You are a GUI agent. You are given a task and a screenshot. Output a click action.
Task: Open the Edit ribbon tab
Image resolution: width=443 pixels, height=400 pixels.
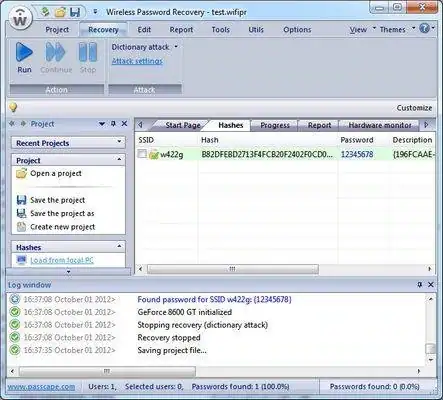(144, 30)
